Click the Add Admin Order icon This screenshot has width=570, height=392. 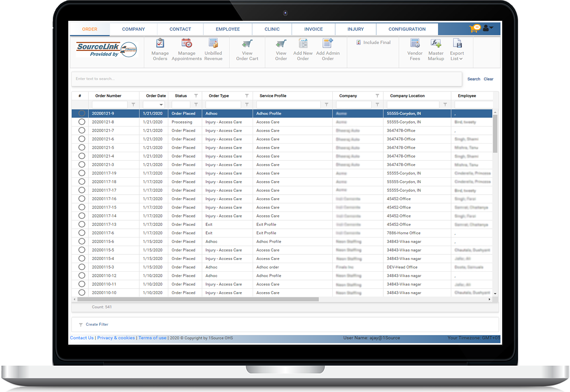328,44
